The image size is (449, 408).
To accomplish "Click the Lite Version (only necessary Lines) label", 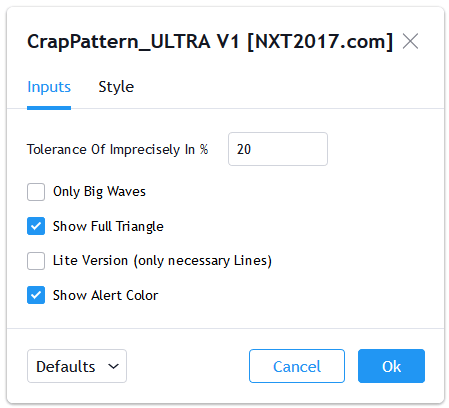I will [162, 261].
